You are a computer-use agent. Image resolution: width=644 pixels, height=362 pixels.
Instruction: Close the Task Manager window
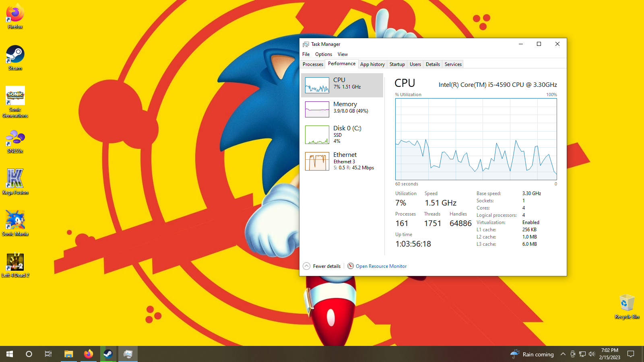pyautogui.click(x=557, y=44)
